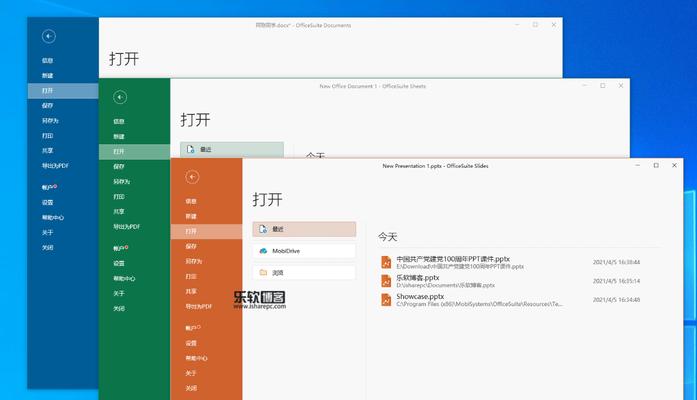Minimize the OfficeSuite Sheets window

point(585,86)
